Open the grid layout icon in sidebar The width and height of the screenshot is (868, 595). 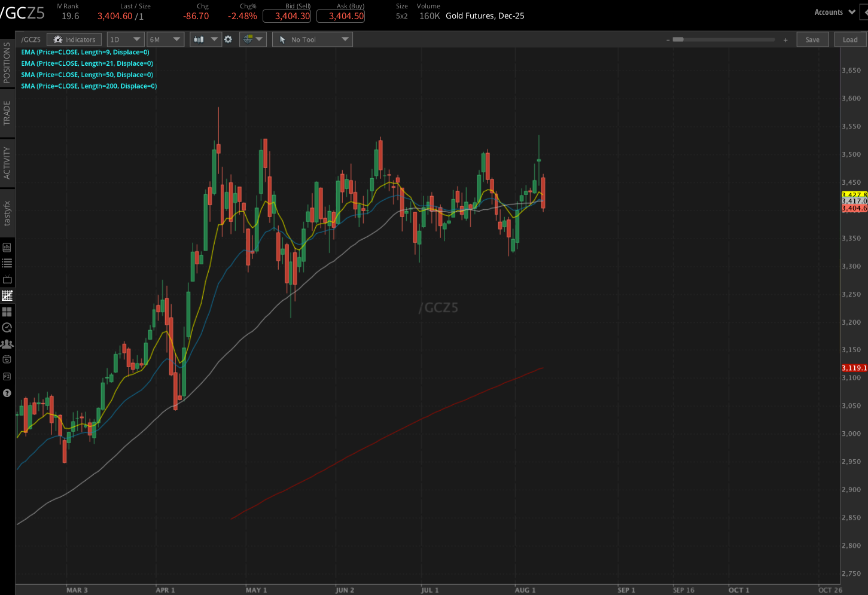[x=8, y=311]
